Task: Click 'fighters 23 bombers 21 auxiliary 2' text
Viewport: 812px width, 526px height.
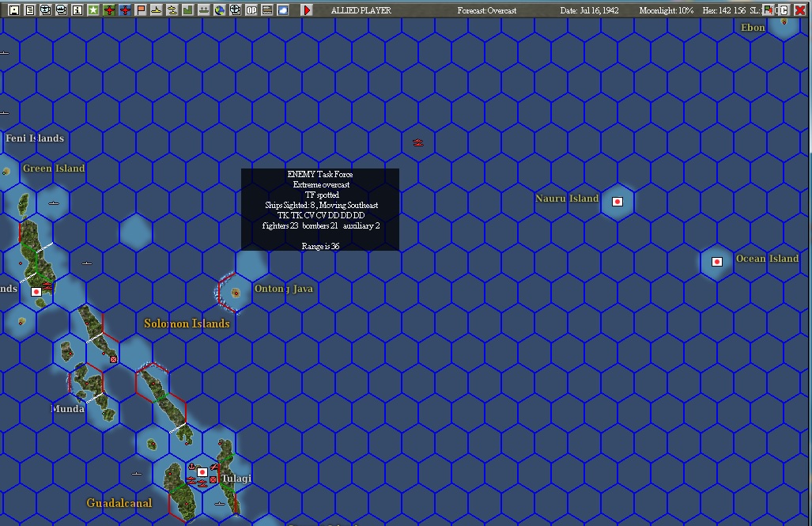Action: 320,225
